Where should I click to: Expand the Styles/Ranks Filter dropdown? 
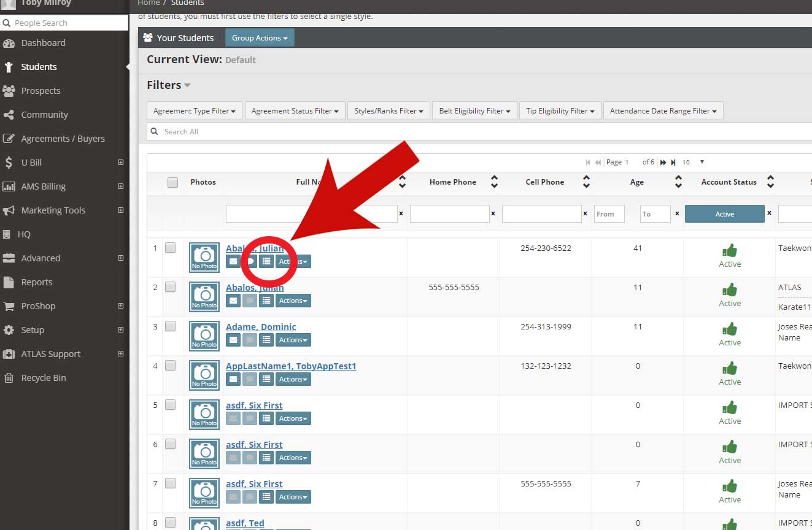389,111
